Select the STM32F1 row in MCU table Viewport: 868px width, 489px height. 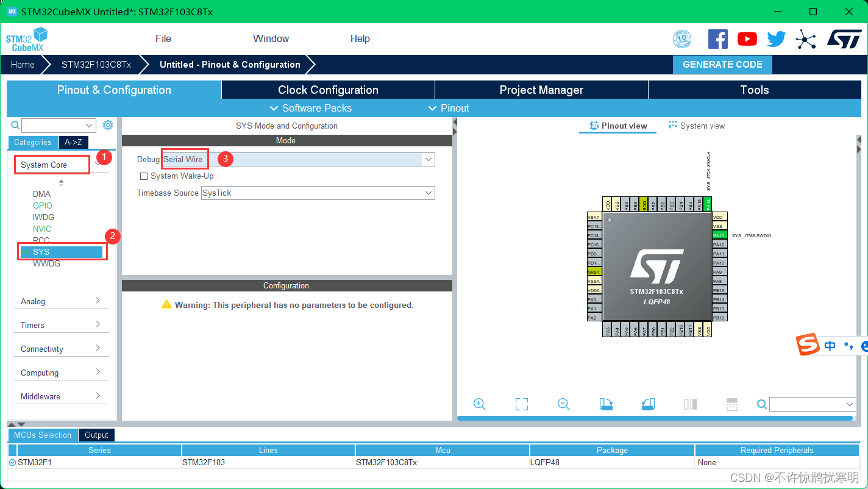click(433, 462)
